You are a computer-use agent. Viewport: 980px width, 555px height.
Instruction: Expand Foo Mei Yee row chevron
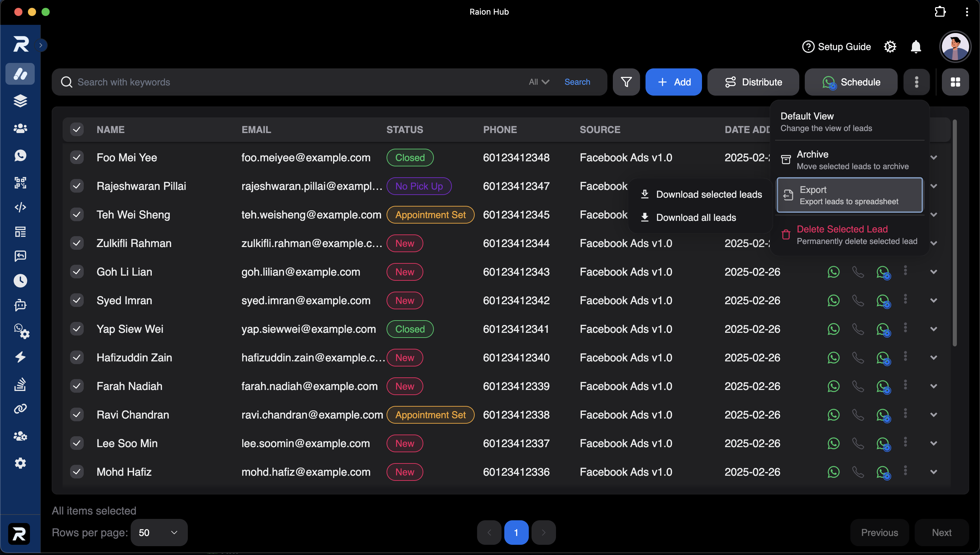pyautogui.click(x=933, y=158)
